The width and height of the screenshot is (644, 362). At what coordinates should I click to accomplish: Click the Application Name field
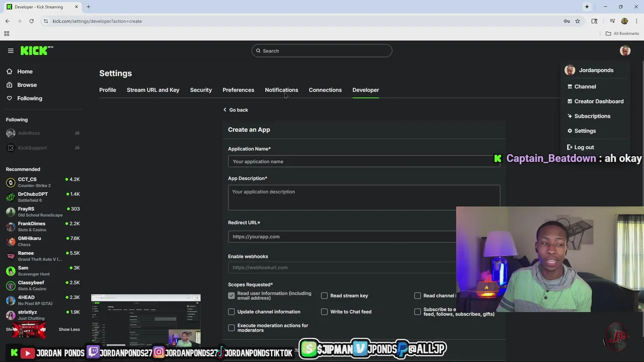click(x=364, y=161)
